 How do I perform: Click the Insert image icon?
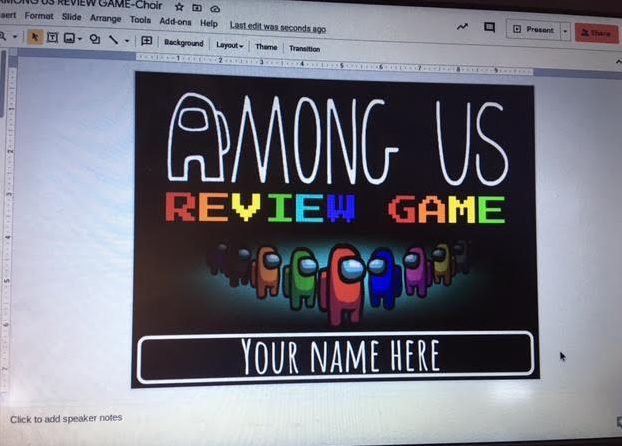point(69,38)
